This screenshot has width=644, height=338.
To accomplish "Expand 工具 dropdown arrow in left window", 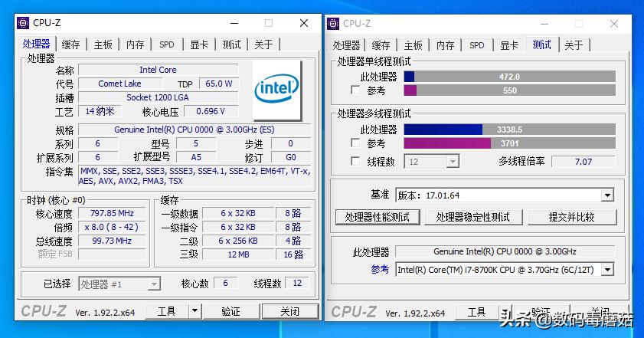I will click(x=195, y=311).
